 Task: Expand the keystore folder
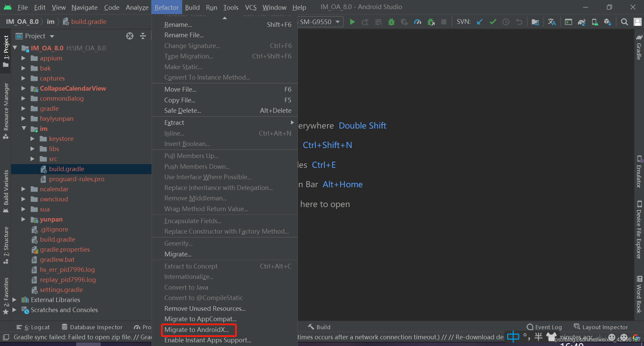(33, 139)
